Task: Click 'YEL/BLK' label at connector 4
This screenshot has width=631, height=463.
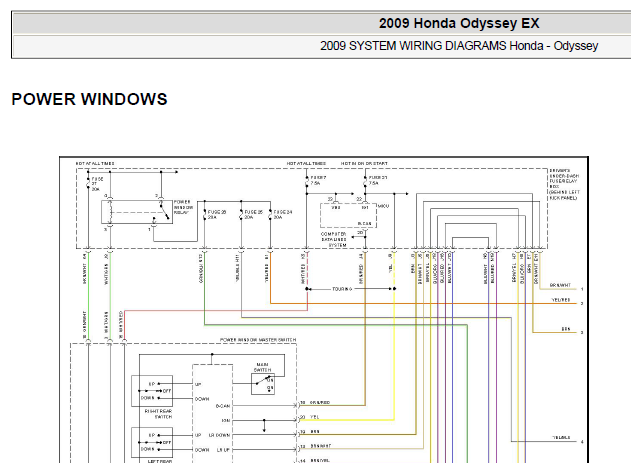Action: tap(561, 438)
